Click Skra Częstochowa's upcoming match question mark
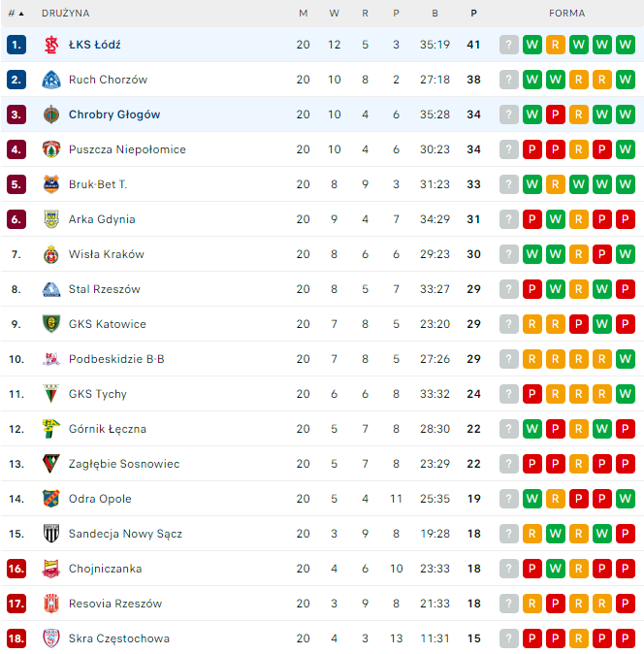The image size is (644, 654). pyautogui.click(x=509, y=638)
